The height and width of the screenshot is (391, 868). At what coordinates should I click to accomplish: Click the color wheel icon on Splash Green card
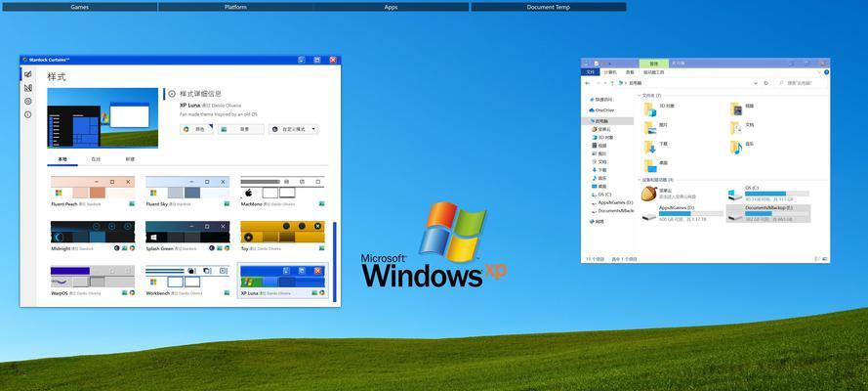click(x=227, y=248)
